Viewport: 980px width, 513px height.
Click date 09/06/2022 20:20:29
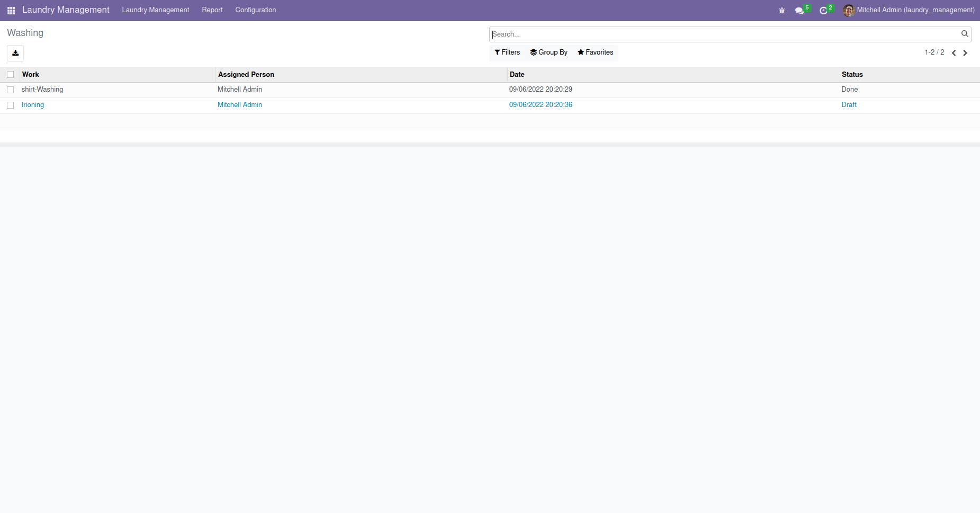point(541,90)
